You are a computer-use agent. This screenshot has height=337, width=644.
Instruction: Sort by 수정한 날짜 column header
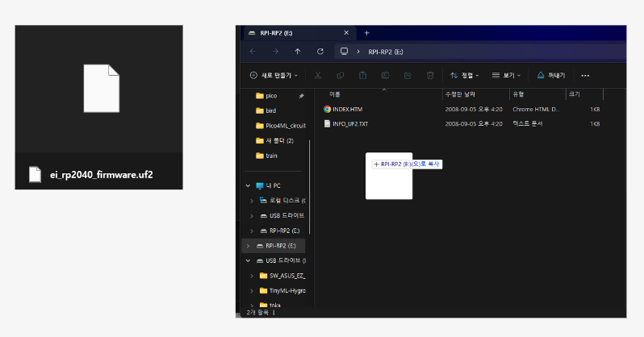click(460, 94)
